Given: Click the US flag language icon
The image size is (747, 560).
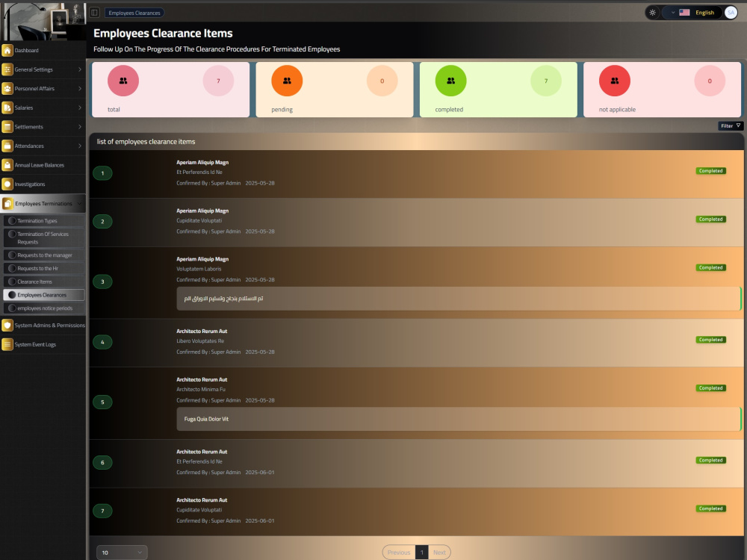Looking at the screenshot, I should pyautogui.click(x=684, y=13).
